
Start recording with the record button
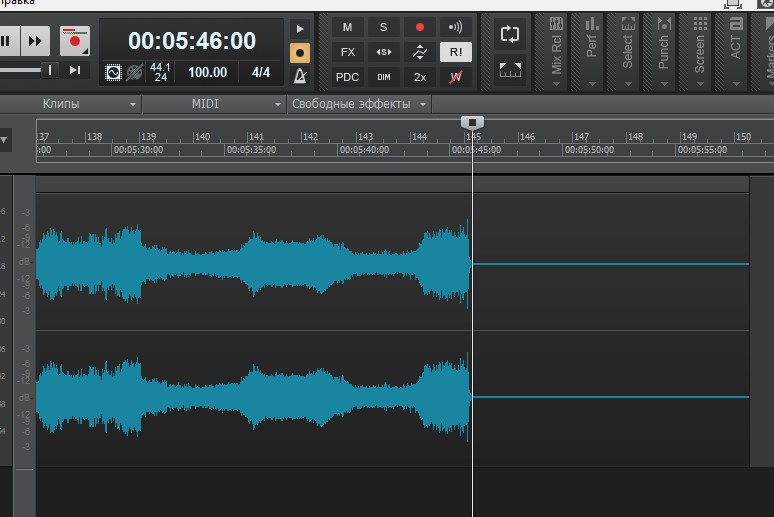pyautogui.click(x=75, y=40)
